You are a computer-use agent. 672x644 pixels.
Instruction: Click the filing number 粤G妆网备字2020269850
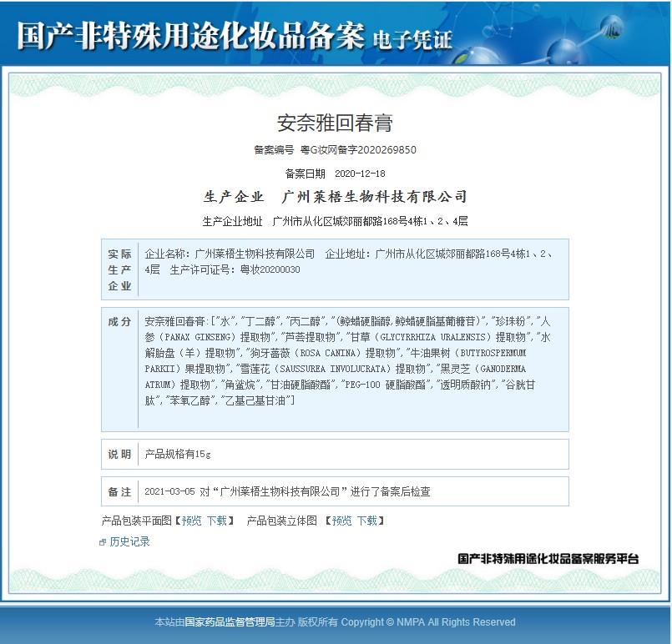358,150
